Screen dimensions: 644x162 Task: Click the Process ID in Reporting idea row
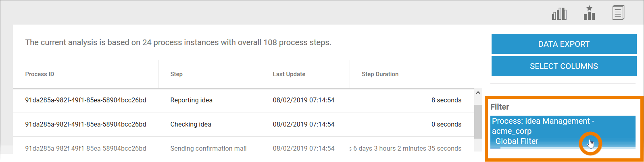(85, 100)
